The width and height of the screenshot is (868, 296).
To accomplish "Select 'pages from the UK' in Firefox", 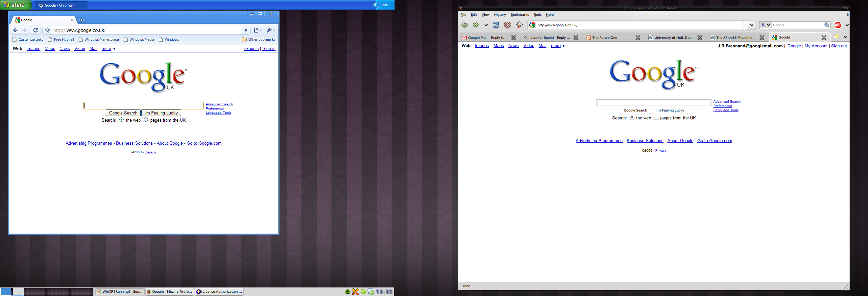I will click(x=656, y=118).
